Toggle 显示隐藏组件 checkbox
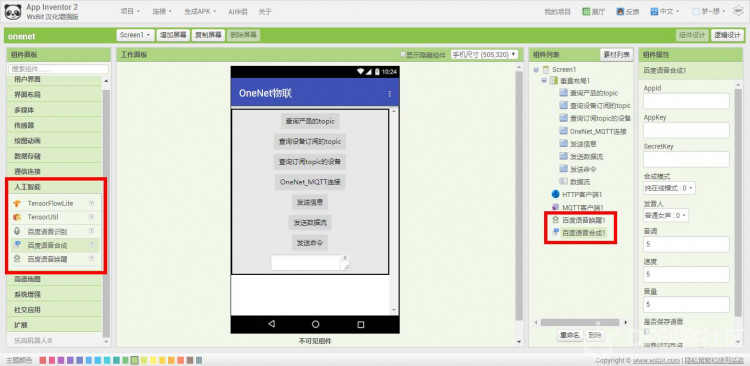Image resolution: width=750 pixels, height=366 pixels. [403, 55]
